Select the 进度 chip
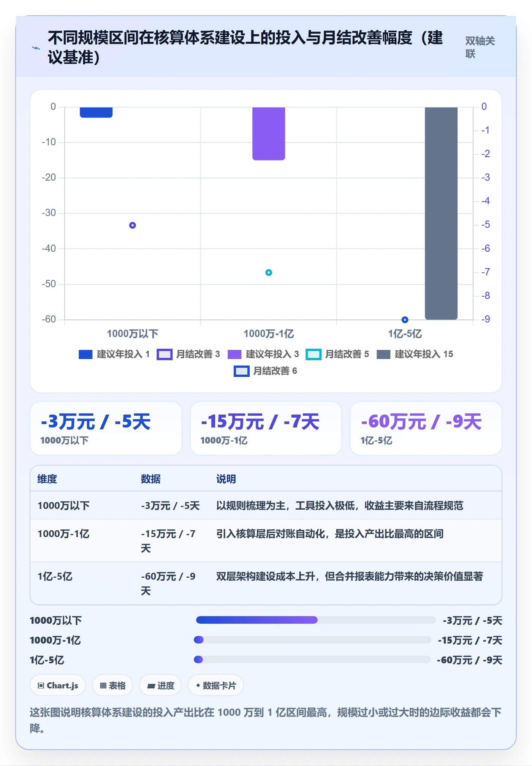The height and width of the screenshot is (766, 532). [x=160, y=685]
